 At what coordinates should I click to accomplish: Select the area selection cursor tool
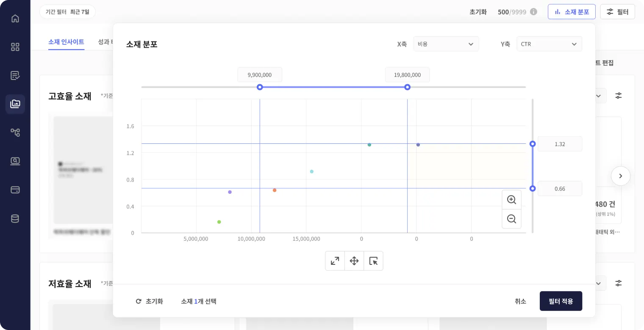pyautogui.click(x=373, y=261)
